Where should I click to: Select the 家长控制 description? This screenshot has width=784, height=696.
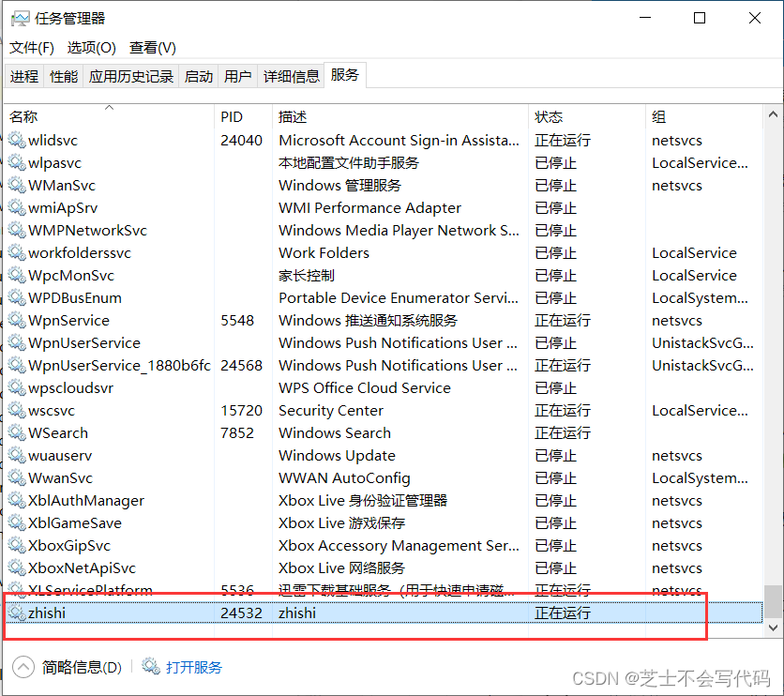[307, 275]
